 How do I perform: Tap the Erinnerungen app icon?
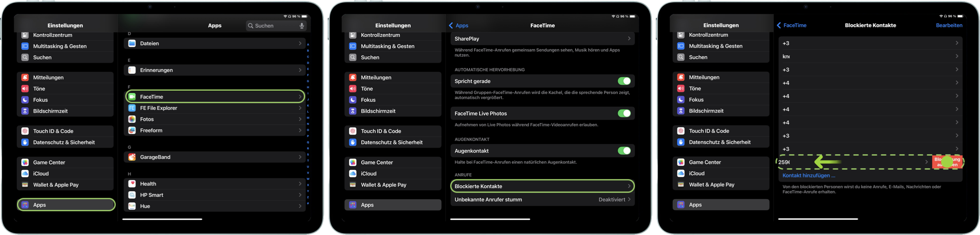[132, 70]
